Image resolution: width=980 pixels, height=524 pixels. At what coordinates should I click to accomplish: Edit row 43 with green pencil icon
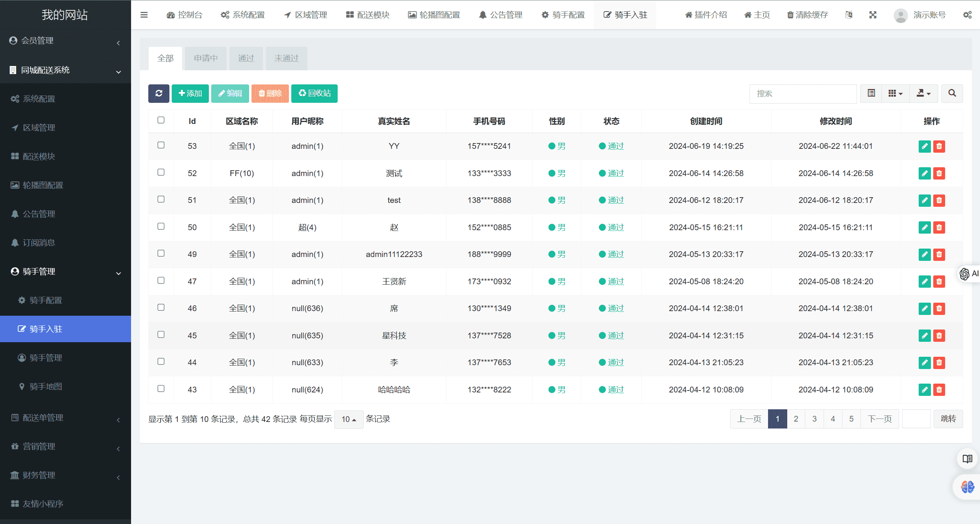click(924, 390)
